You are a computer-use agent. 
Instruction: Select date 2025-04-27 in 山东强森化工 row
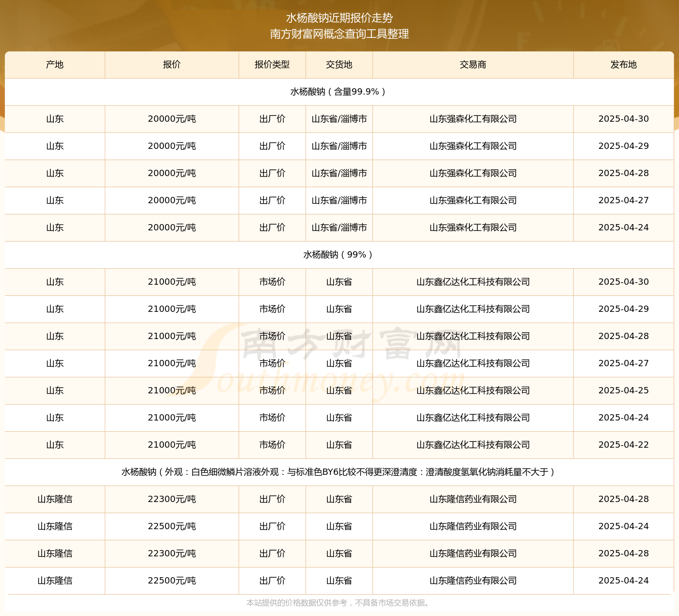(x=623, y=200)
